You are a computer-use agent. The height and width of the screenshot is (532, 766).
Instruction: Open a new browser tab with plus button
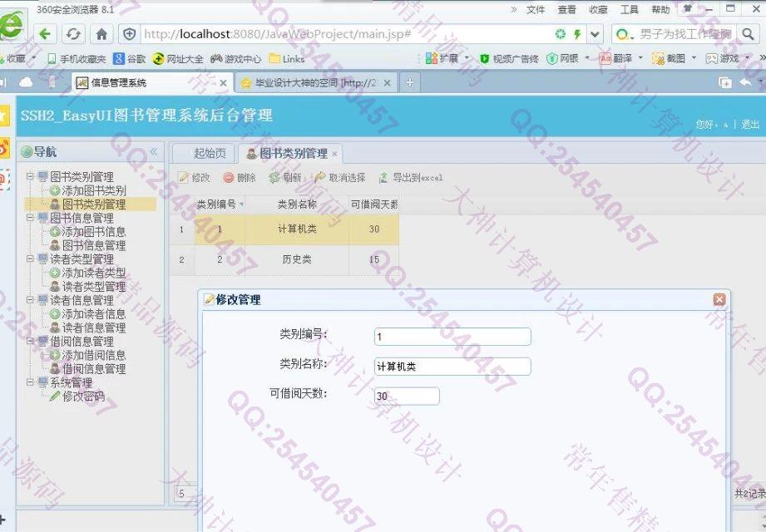(x=409, y=82)
